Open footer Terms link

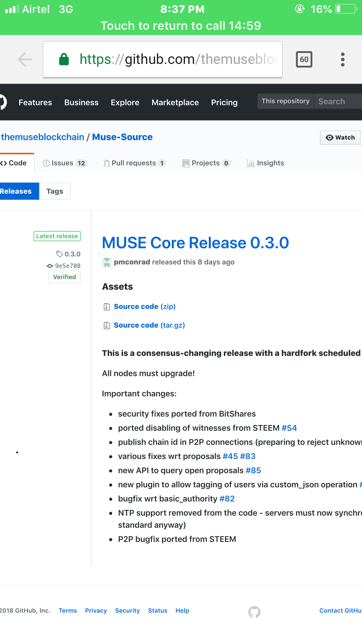68,610
